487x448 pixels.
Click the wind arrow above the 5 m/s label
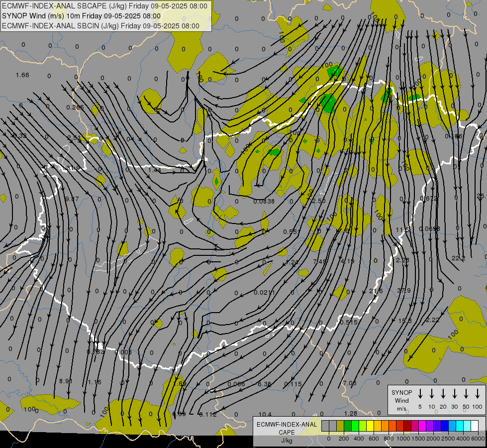click(420, 394)
